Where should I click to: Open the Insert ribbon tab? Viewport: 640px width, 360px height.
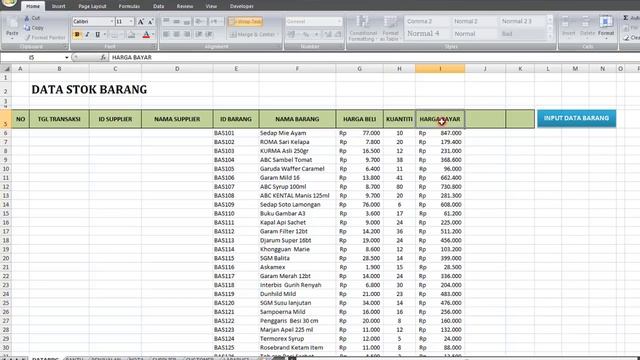click(x=58, y=6)
